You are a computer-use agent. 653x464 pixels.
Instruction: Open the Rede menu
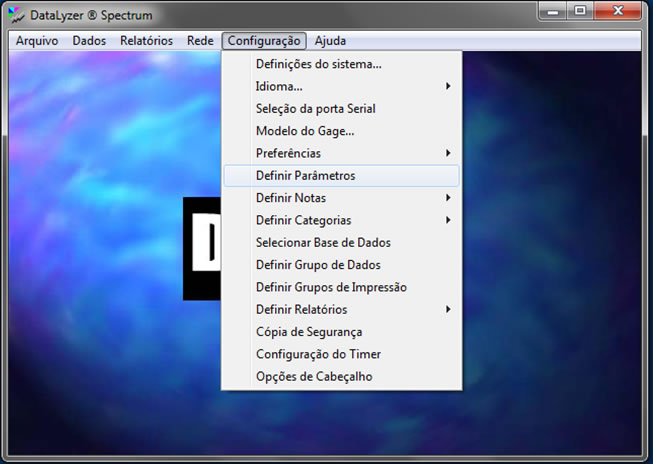point(200,41)
